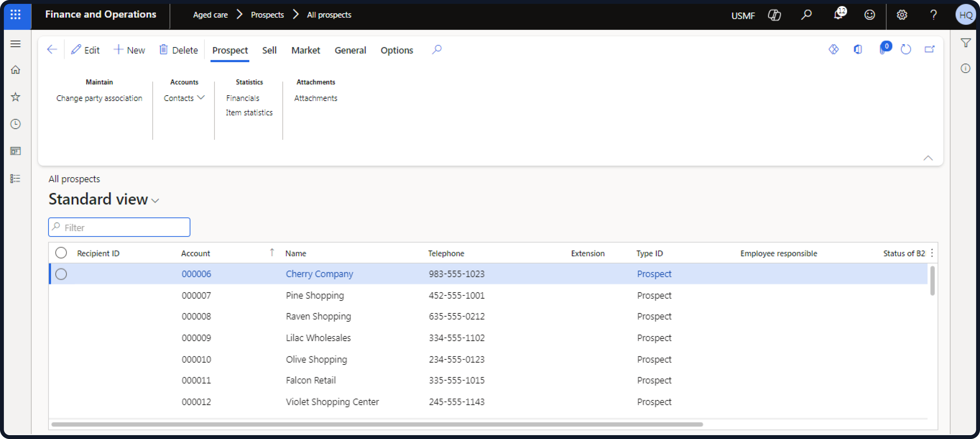Go to the Home icon in sidebar
980x439 pixels.
tap(15, 70)
